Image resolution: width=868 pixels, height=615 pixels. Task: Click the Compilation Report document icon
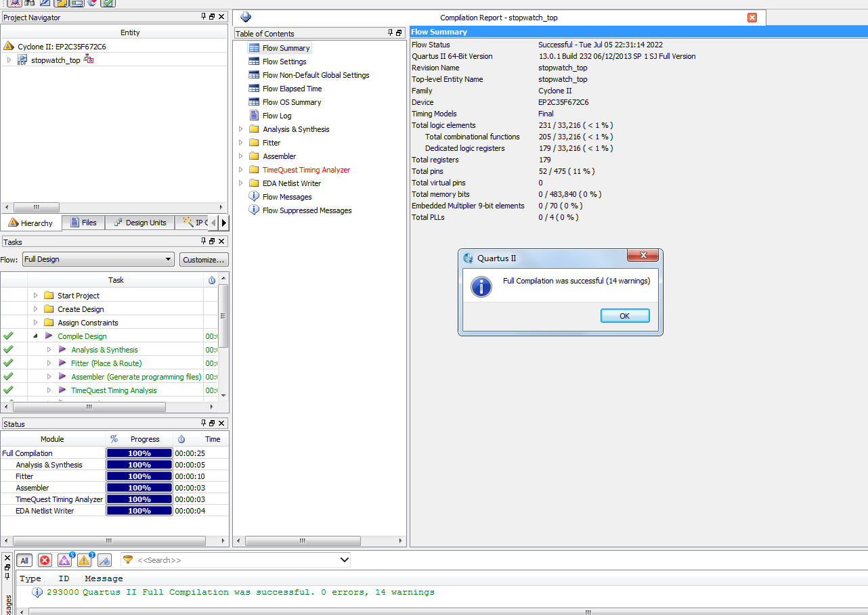click(246, 17)
